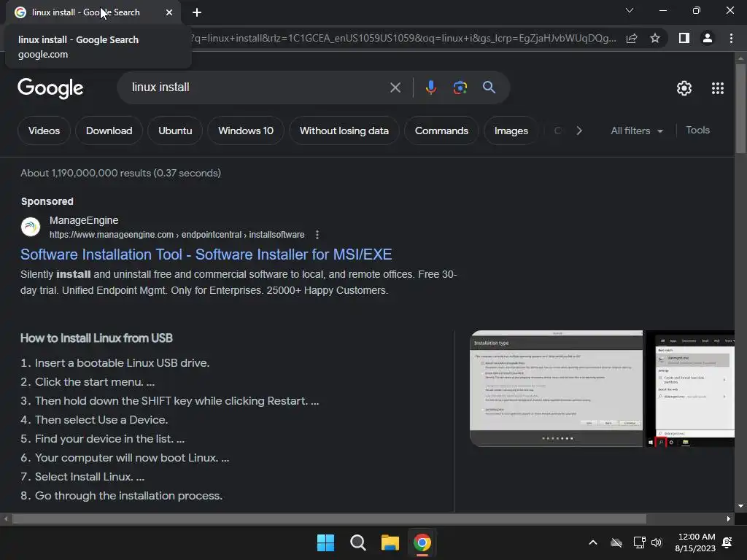Click the linux install search field
The width and height of the screenshot is (747, 560).
[x=258, y=87]
